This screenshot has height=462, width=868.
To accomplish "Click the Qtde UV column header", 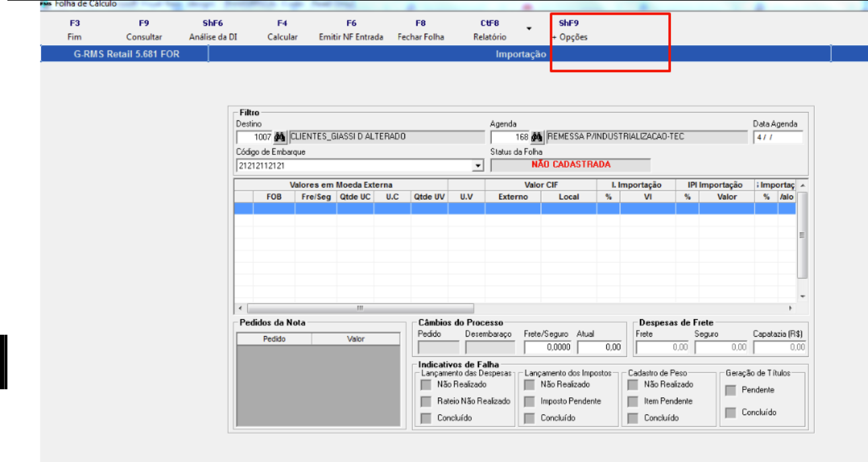I will 429,197.
